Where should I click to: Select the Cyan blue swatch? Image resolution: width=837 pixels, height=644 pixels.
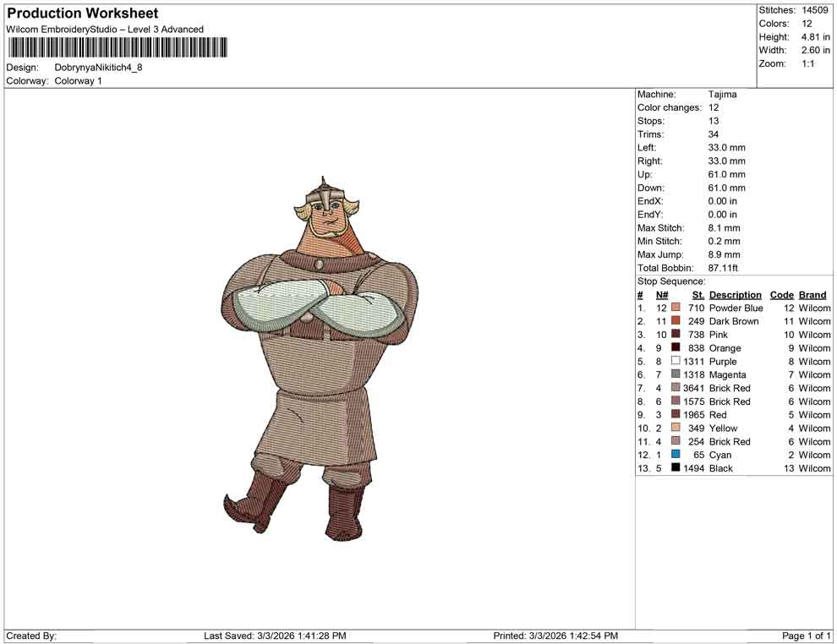676,454
